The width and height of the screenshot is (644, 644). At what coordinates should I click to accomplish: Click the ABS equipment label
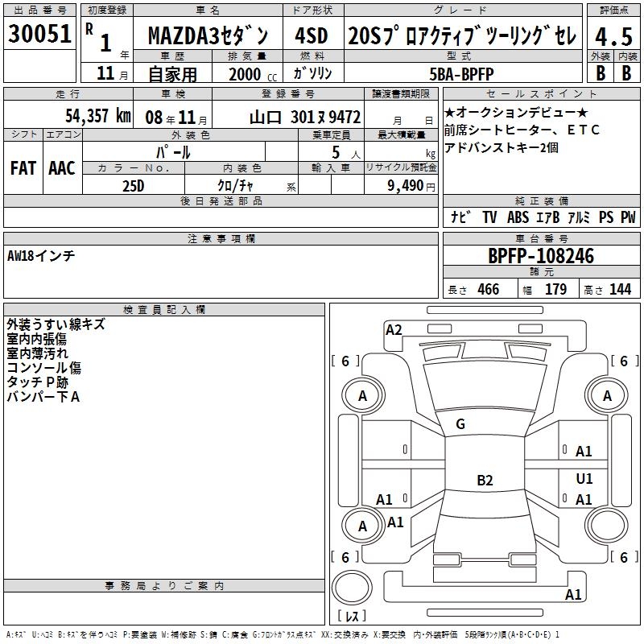tap(518, 217)
